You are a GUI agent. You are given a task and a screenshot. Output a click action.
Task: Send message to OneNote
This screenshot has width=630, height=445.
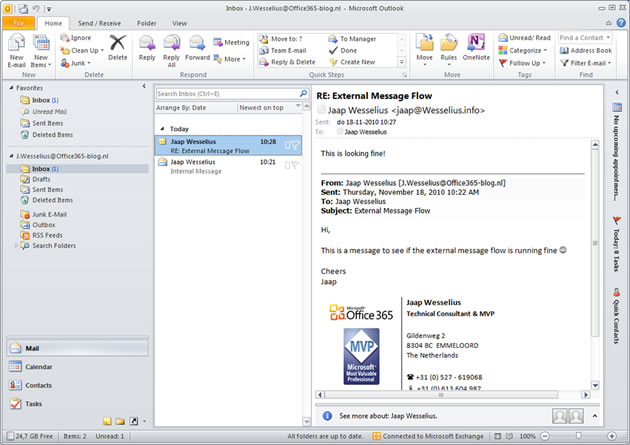click(x=476, y=47)
